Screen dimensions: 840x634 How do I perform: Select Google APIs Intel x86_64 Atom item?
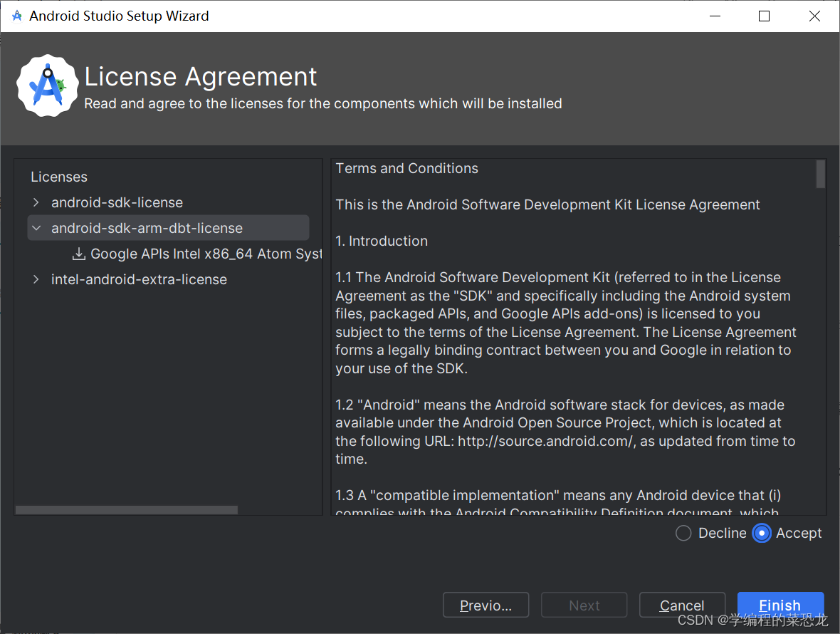coord(206,254)
